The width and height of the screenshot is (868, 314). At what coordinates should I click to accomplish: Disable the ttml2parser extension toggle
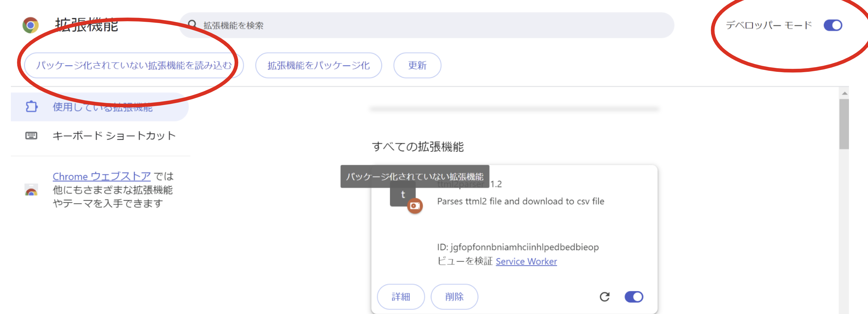pyautogui.click(x=634, y=297)
